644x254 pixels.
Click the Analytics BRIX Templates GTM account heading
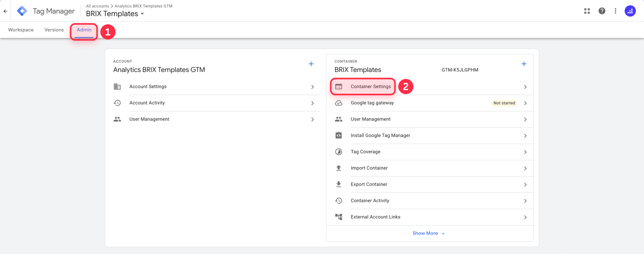[x=159, y=70]
